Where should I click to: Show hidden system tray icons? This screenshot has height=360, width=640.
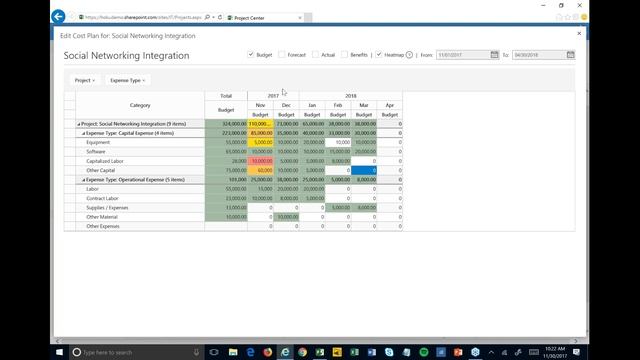[491, 352]
